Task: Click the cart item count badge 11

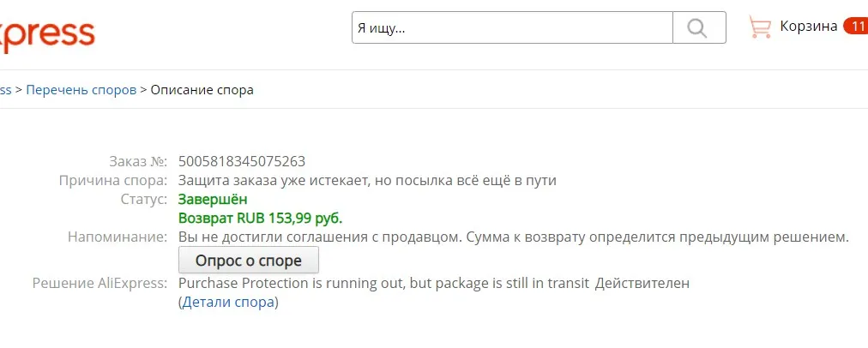Action: pyautogui.click(x=856, y=27)
